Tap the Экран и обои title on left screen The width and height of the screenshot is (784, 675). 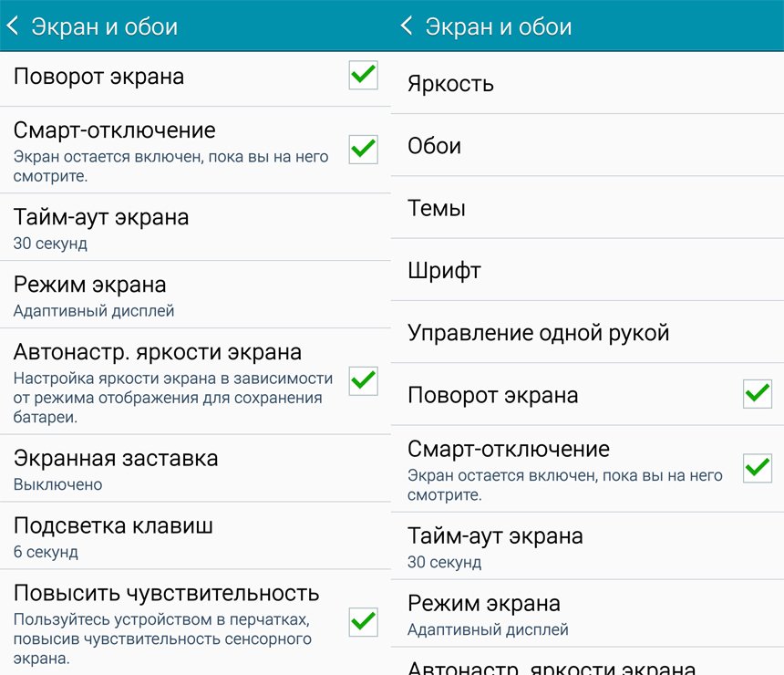coord(105,26)
